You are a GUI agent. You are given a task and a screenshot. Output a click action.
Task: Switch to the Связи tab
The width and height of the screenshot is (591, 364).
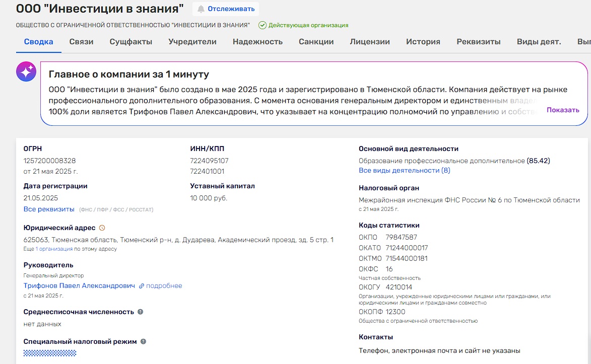point(81,41)
